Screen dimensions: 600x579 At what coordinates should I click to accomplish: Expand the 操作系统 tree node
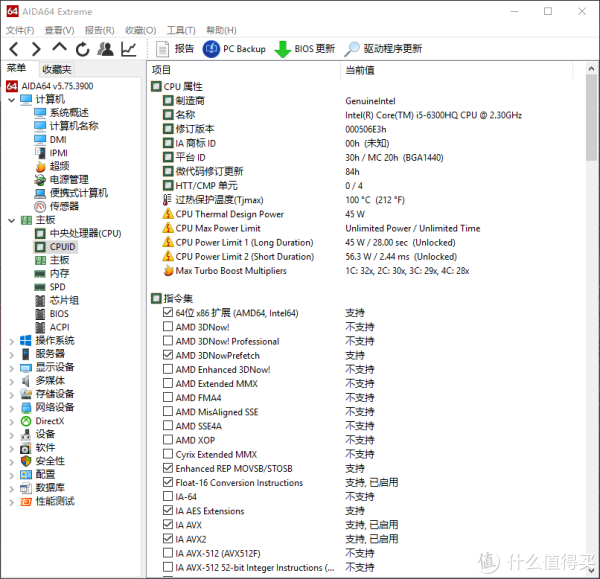[x=12, y=341]
